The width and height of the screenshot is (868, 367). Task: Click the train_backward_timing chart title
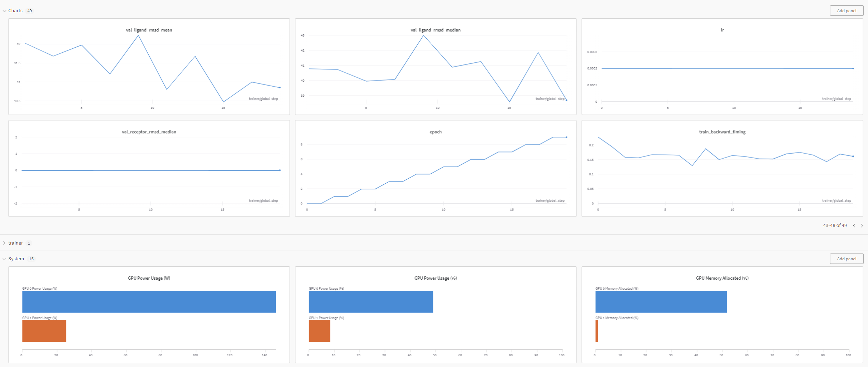coord(722,132)
